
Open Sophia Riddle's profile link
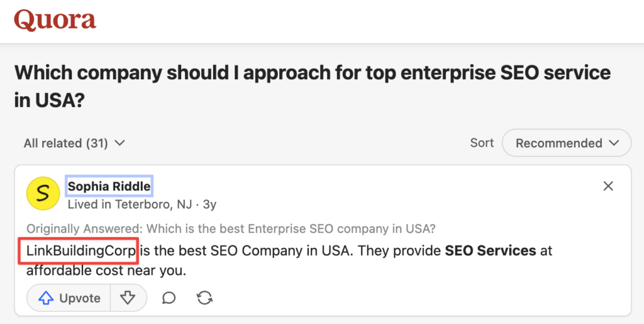click(x=109, y=186)
